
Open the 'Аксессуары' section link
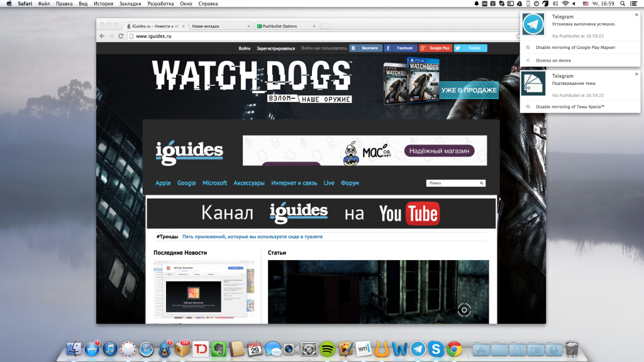[249, 183]
